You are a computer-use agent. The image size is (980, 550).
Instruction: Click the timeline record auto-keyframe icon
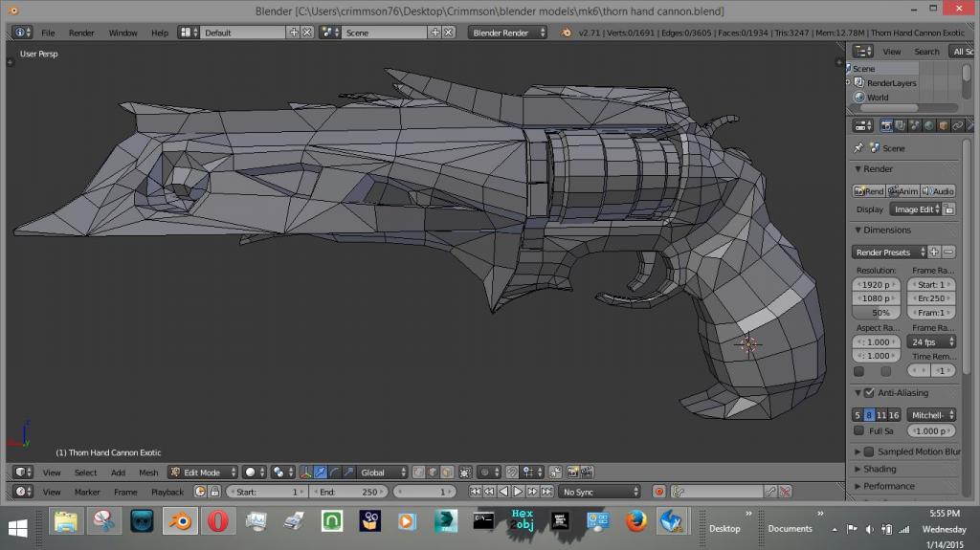click(658, 492)
